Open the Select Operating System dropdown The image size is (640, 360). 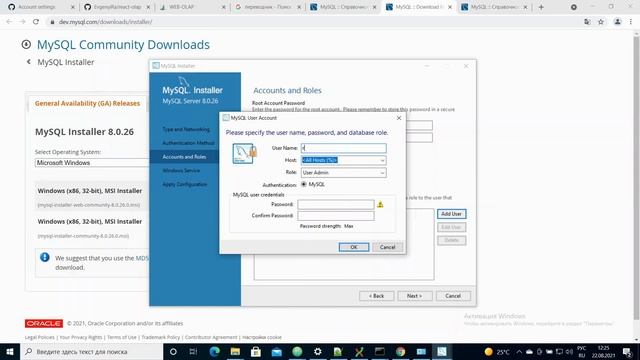coord(92,162)
